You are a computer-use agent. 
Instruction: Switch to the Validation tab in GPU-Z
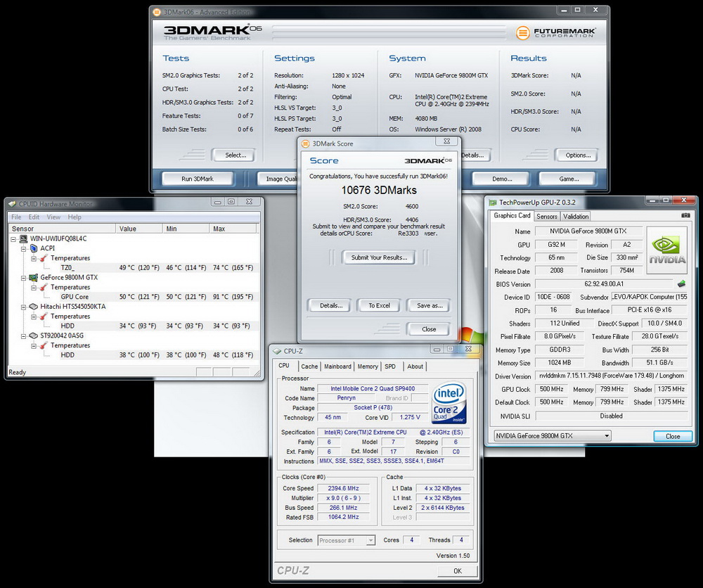[576, 216]
